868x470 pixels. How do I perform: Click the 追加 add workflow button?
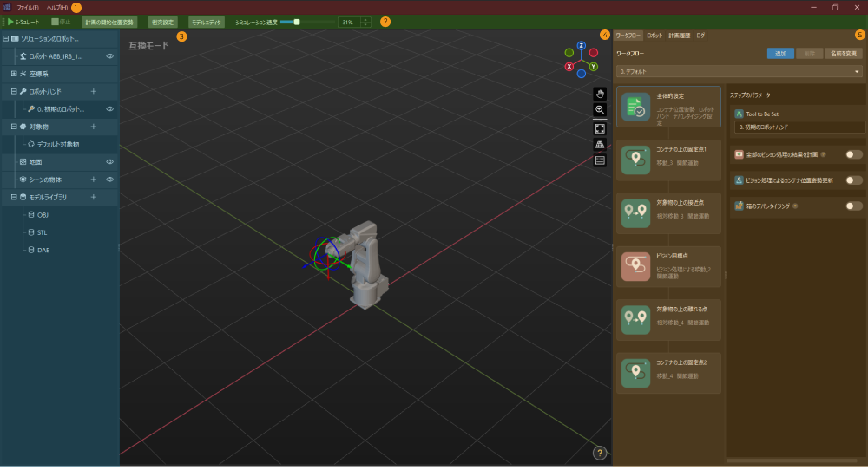[x=780, y=54]
